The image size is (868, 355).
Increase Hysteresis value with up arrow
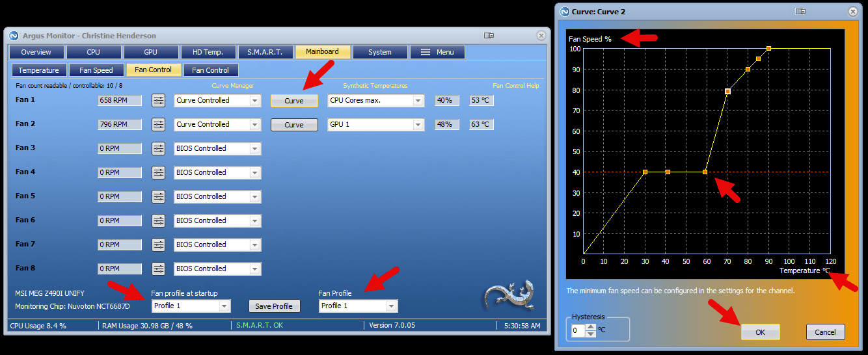(x=591, y=327)
